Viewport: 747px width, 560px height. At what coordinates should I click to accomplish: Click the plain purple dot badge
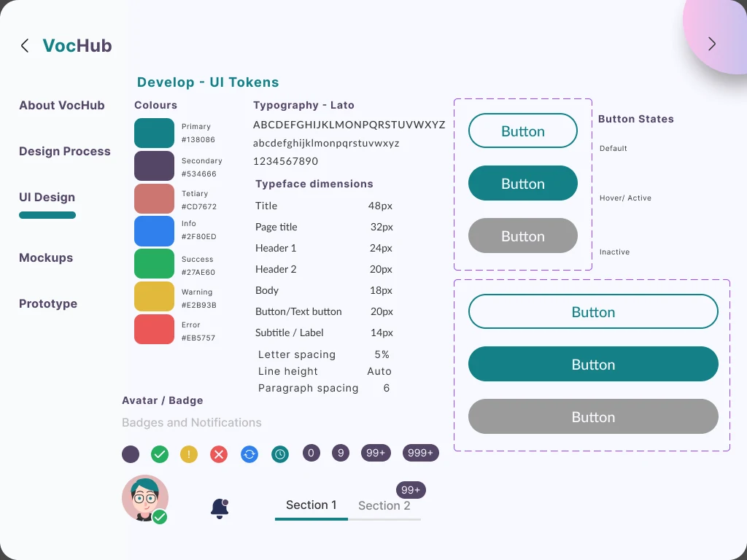pyautogui.click(x=131, y=454)
